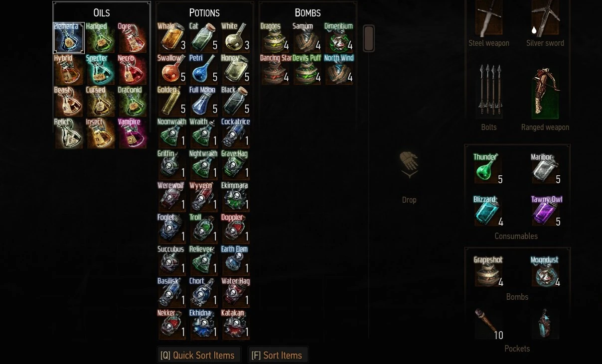The image size is (602, 364).
Task: Select the Tawny Owl consumable
Action: [546, 211]
